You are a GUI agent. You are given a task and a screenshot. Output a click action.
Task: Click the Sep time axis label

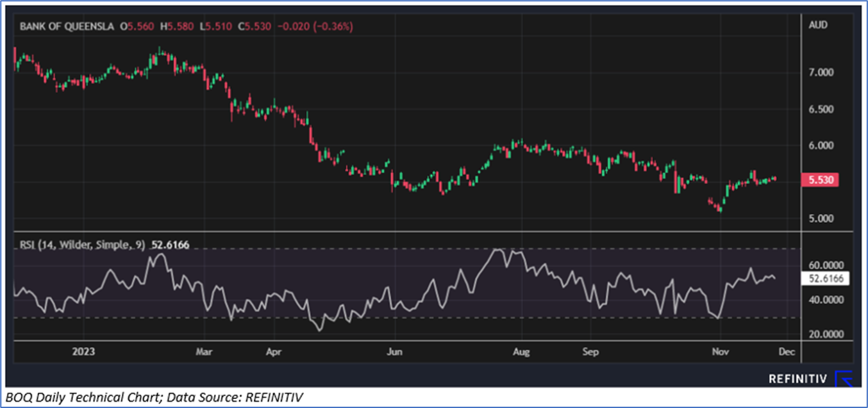(590, 352)
